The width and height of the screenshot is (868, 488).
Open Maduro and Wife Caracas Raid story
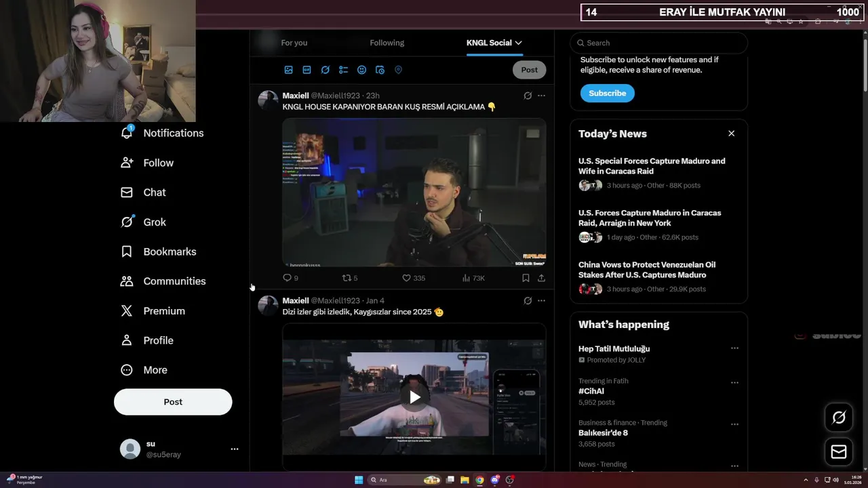coord(652,166)
